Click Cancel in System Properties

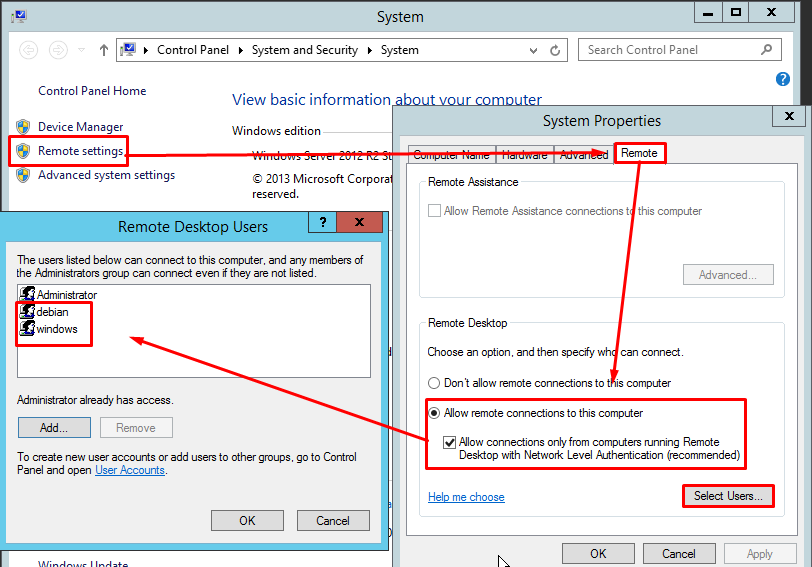pos(678,554)
